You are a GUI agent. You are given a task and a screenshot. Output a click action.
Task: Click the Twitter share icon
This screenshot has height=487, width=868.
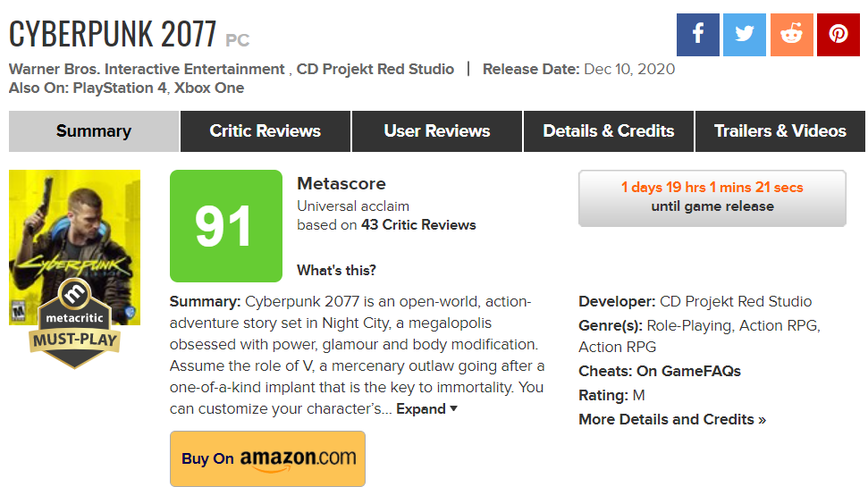(x=746, y=36)
